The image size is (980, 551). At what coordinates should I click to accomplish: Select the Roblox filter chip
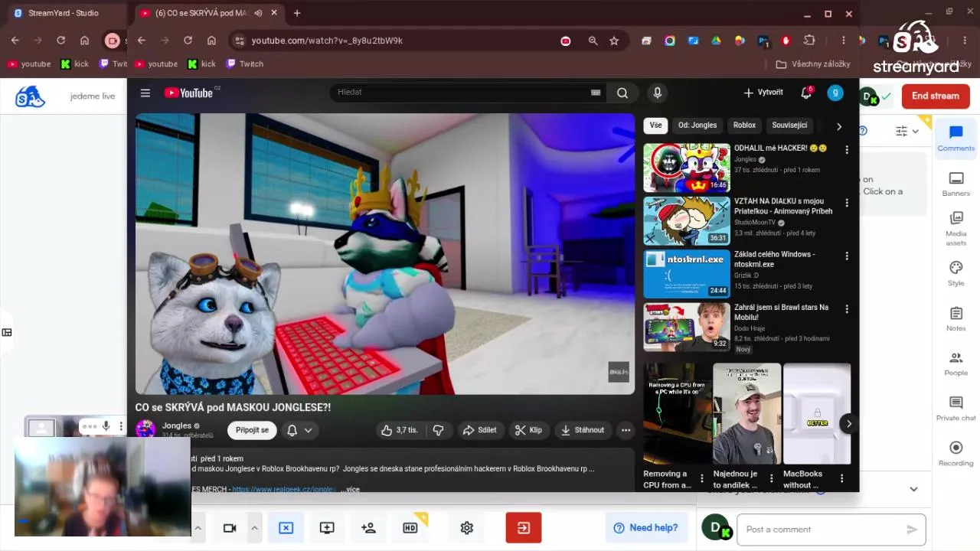[x=744, y=126]
